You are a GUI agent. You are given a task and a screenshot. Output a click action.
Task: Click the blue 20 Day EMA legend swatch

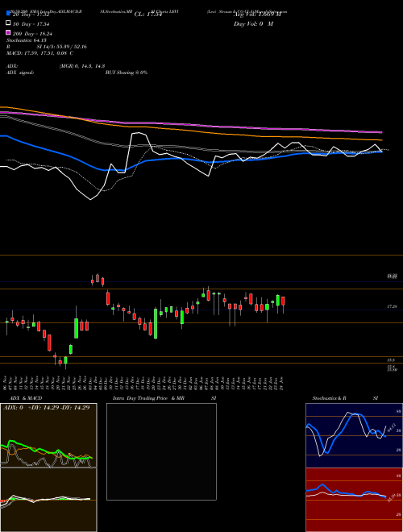(x=8, y=14)
